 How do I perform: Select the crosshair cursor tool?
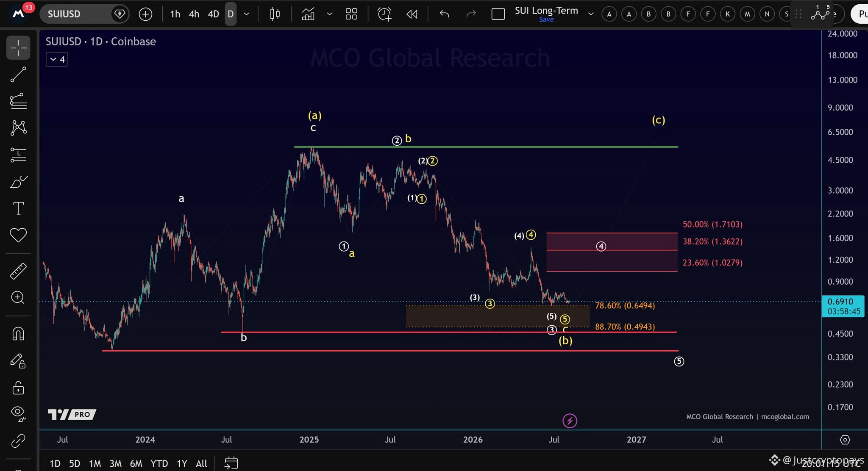tap(18, 47)
